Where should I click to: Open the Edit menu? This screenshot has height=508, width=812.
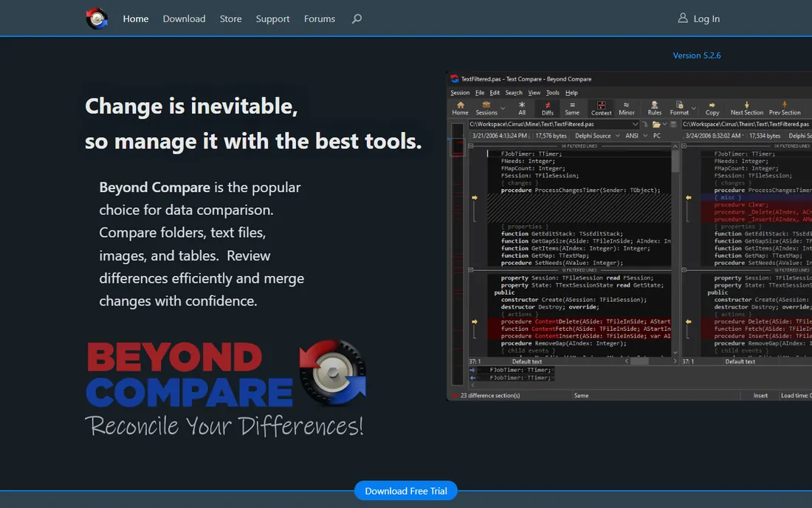495,93
